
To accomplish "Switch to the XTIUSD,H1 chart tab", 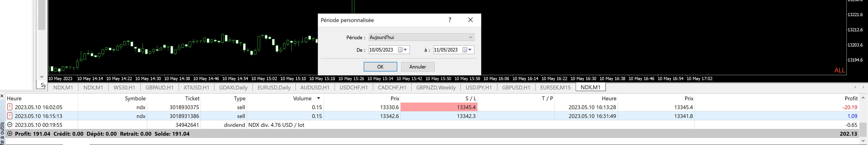I will click(196, 87).
